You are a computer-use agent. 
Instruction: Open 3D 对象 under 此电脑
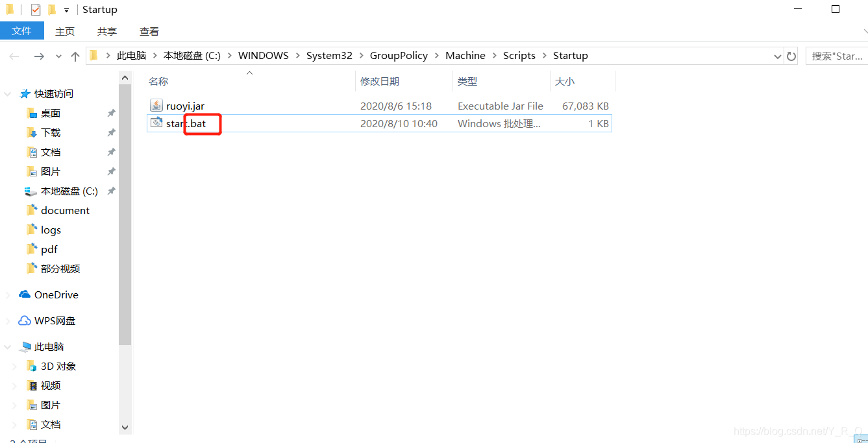click(x=58, y=366)
